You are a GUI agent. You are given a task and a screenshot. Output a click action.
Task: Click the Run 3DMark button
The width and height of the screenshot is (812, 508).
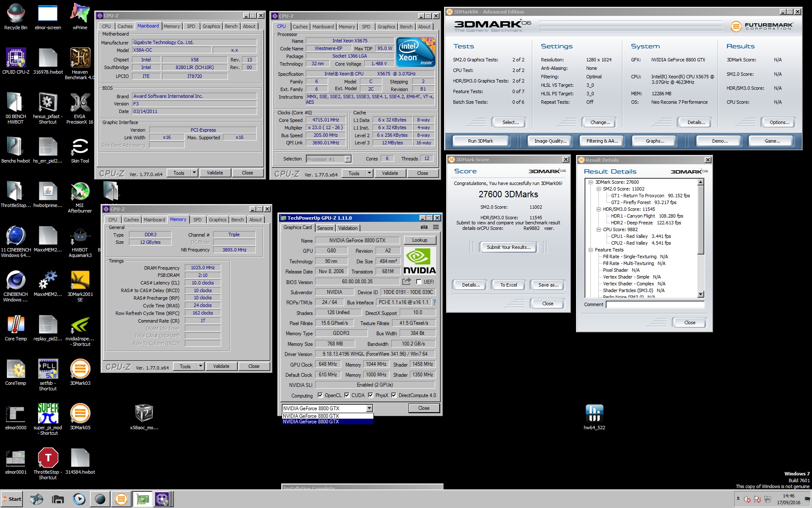coord(480,141)
